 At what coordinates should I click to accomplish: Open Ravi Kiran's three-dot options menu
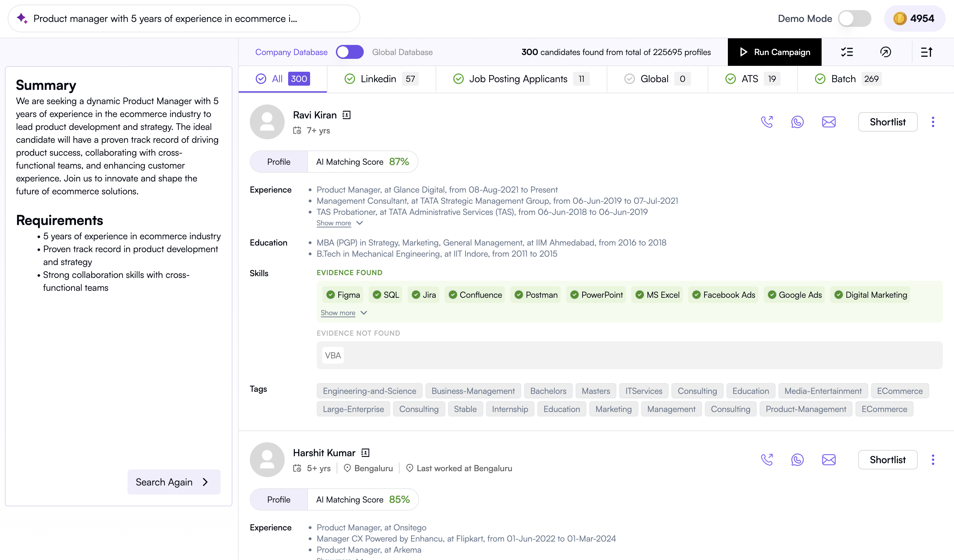point(933,122)
